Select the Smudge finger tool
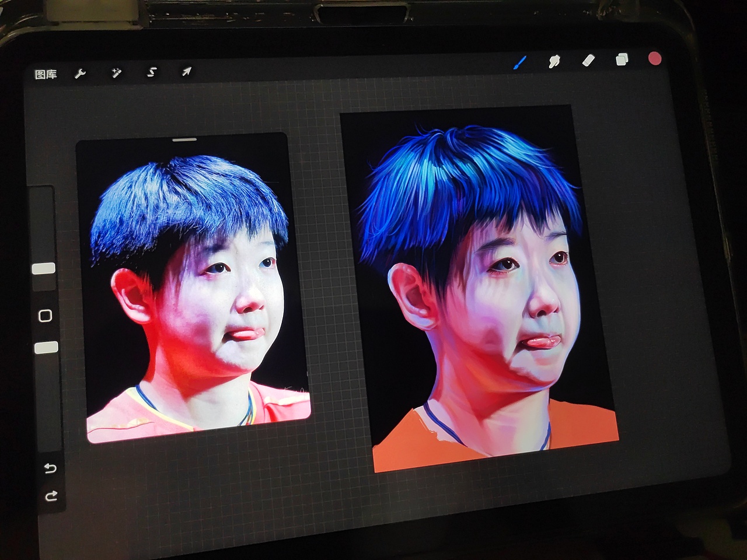This screenshot has height=560, width=747. (x=554, y=61)
